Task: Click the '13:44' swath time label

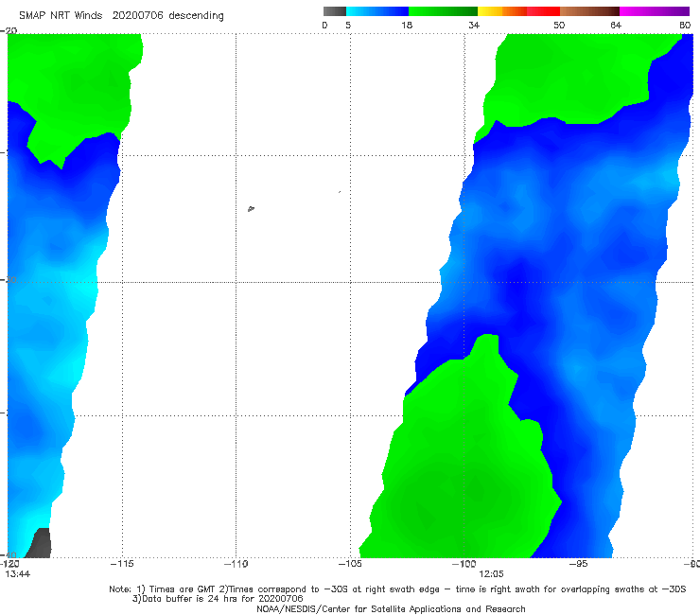Action: [x=18, y=574]
